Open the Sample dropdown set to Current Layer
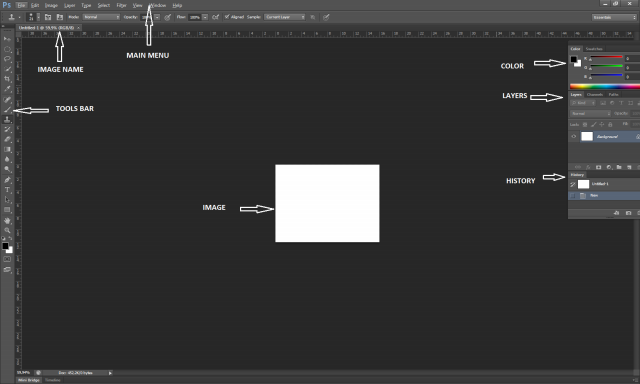This screenshot has width=640, height=384. [284, 17]
